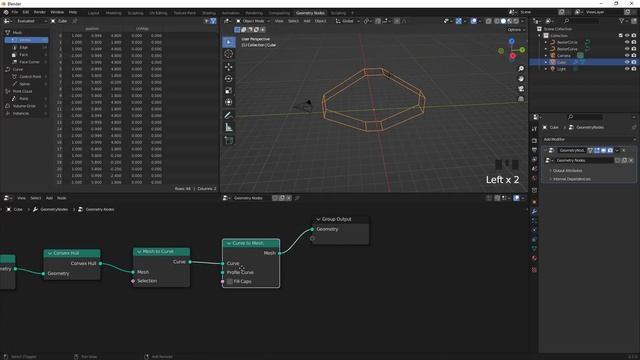Open the Global transform orientation dropdown
The height and width of the screenshot is (360, 640).
[x=347, y=21]
